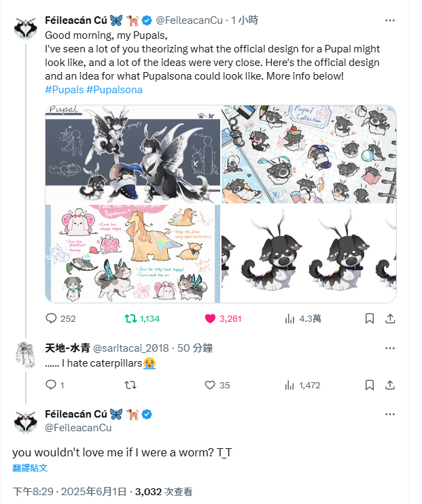Screen dimensions: 422x504
Task: Share the main Pupal post
Action: pyautogui.click(x=390, y=318)
